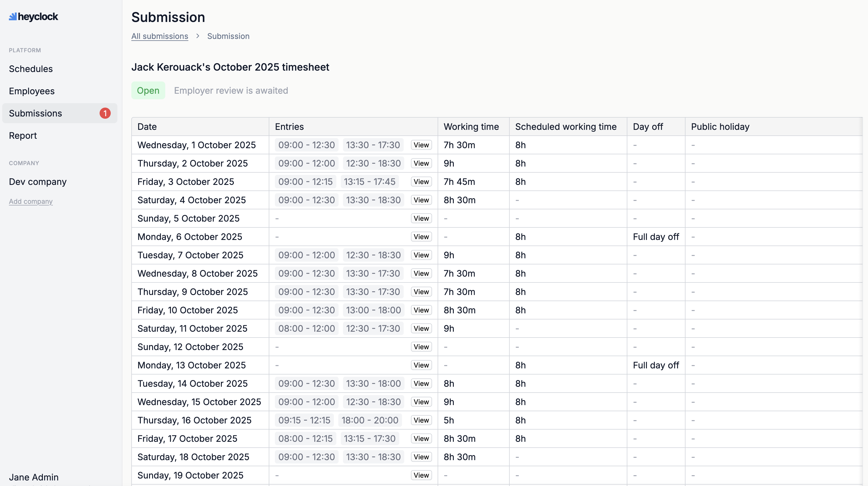Image resolution: width=868 pixels, height=486 pixels.
Task: View Thursday, 16 October 2025 entries
Action: pyautogui.click(x=421, y=420)
